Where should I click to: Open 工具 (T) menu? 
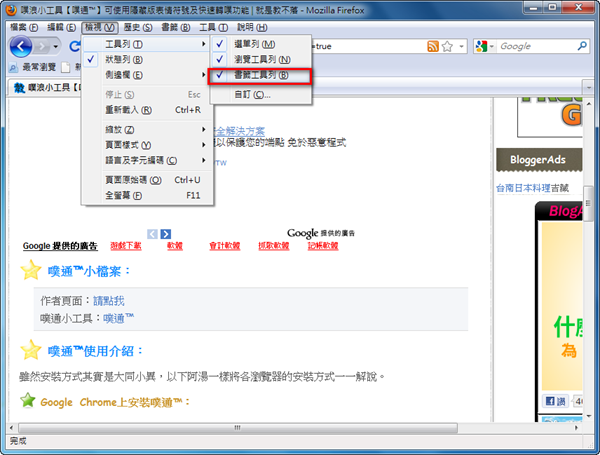214,28
